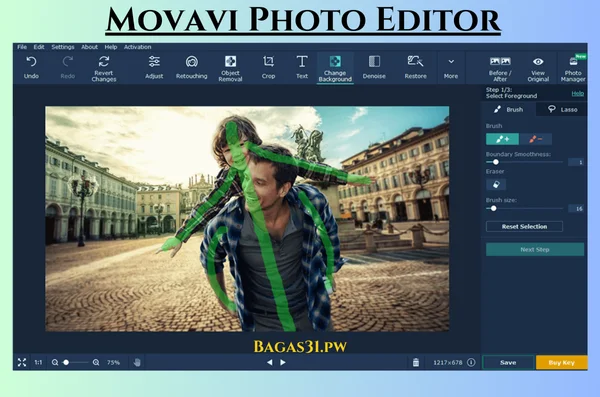Screen dimensions: 600x397
Task: Click the Boundary Smoothness value field
Action: point(576,162)
